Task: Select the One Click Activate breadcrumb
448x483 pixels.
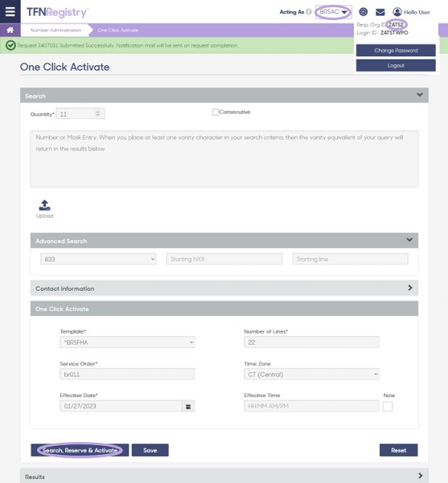Action: (x=117, y=31)
